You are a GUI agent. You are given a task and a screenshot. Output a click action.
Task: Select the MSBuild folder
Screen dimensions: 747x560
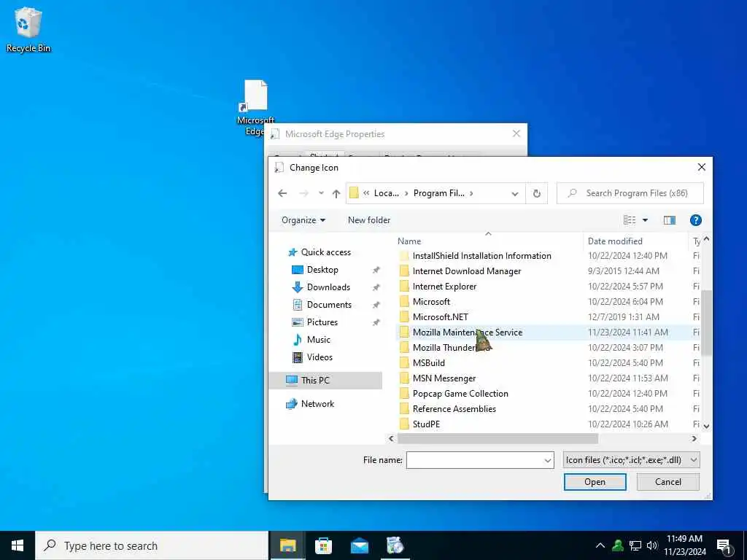click(x=428, y=363)
